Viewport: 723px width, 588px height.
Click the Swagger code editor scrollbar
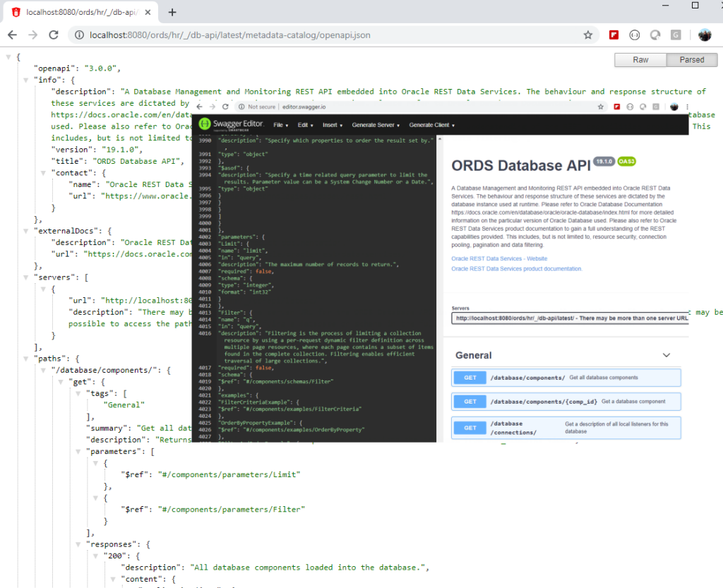pyautogui.click(x=439, y=288)
